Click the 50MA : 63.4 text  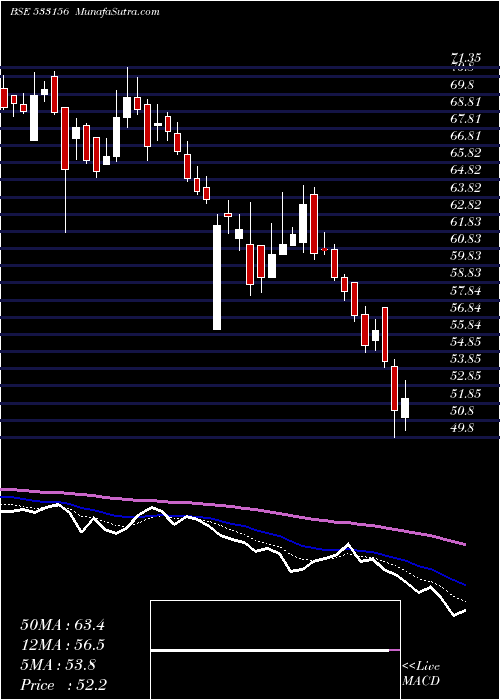pyautogui.click(x=62, y=625)
